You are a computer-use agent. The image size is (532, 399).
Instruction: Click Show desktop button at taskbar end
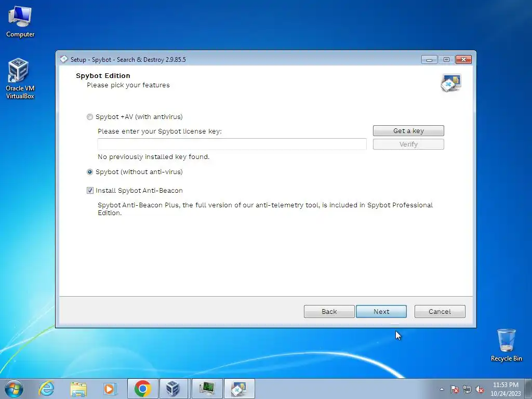(x=528, y=389)
